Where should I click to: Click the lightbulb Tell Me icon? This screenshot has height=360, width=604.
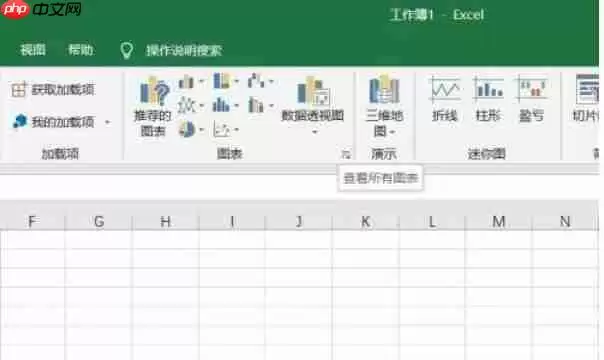coord(127,50)
